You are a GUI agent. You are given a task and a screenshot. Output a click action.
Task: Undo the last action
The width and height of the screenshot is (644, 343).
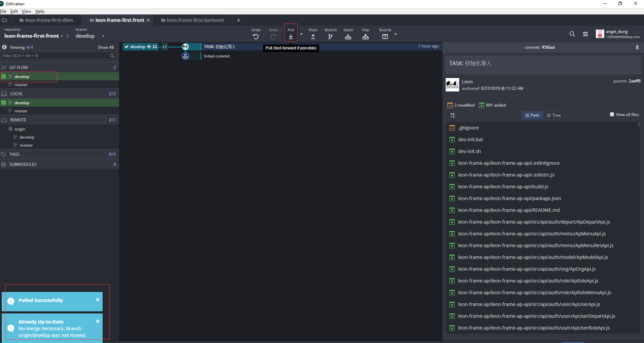tap(256, 36)
